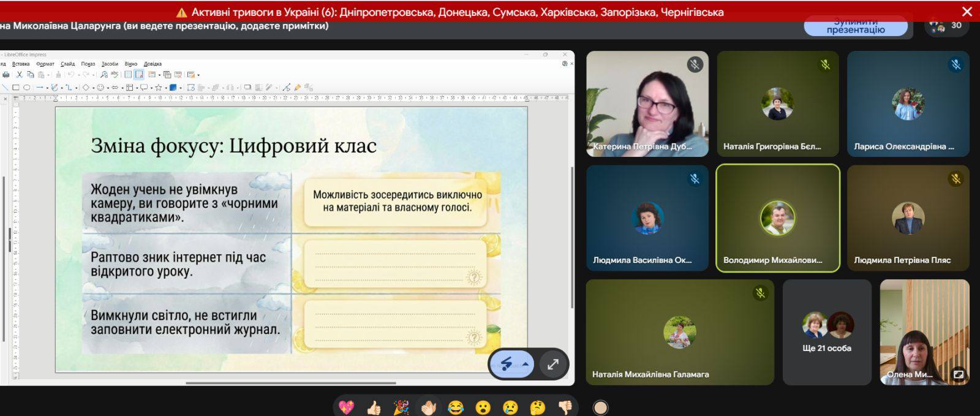
Task: Send the thinking face reaction
Action: [x=538, y=407]
